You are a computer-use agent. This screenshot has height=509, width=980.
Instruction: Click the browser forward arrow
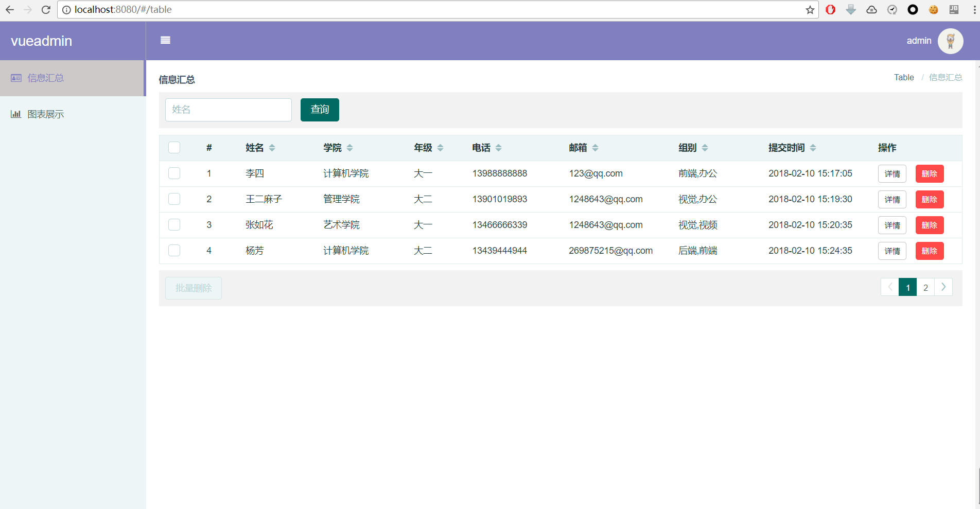coord(28,10)
